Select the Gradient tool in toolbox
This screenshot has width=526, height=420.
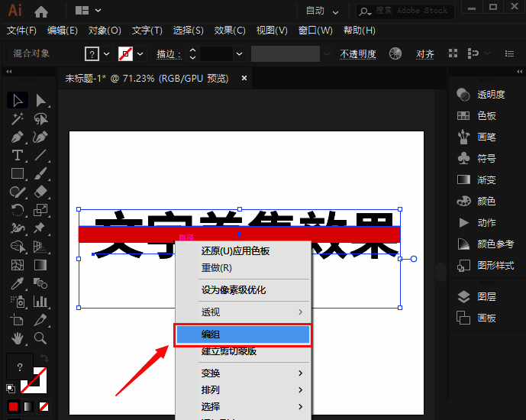coord(40,265)
